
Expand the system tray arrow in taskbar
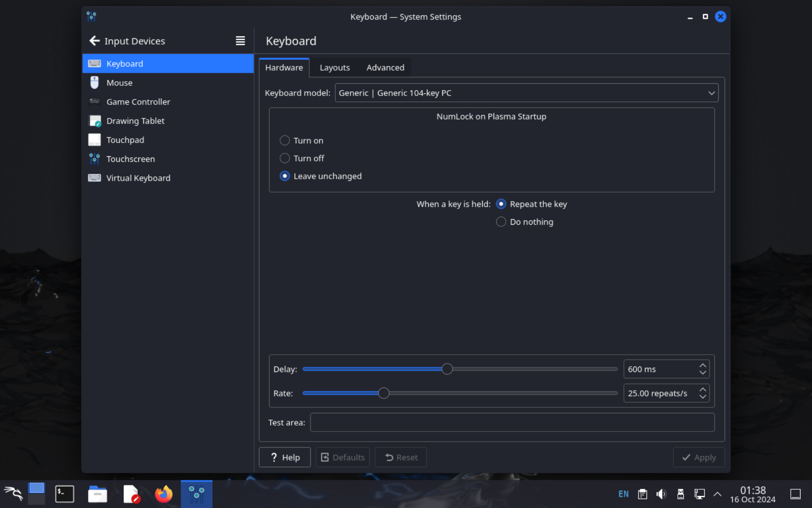718,494
